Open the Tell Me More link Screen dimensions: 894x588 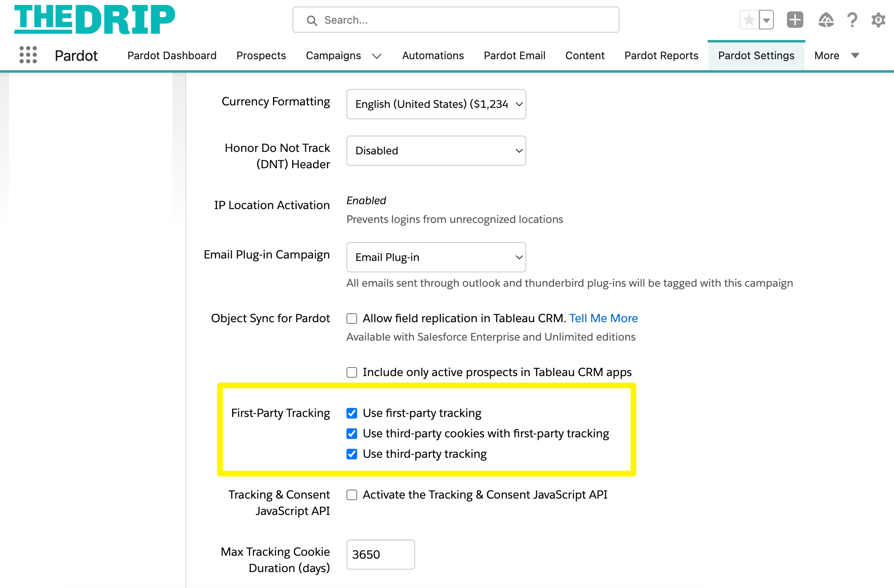603,318
